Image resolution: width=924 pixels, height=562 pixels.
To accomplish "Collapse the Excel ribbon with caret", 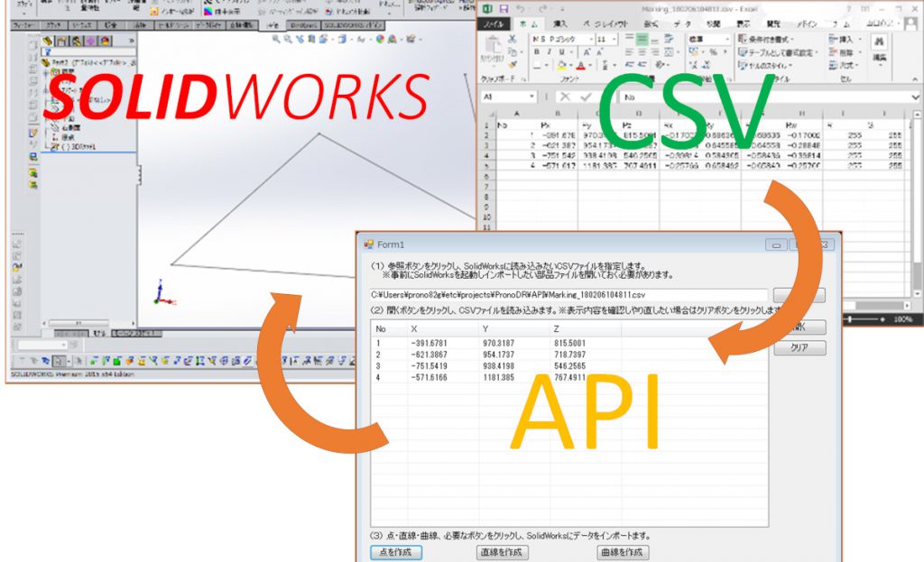I will click(x=915, y=79).
